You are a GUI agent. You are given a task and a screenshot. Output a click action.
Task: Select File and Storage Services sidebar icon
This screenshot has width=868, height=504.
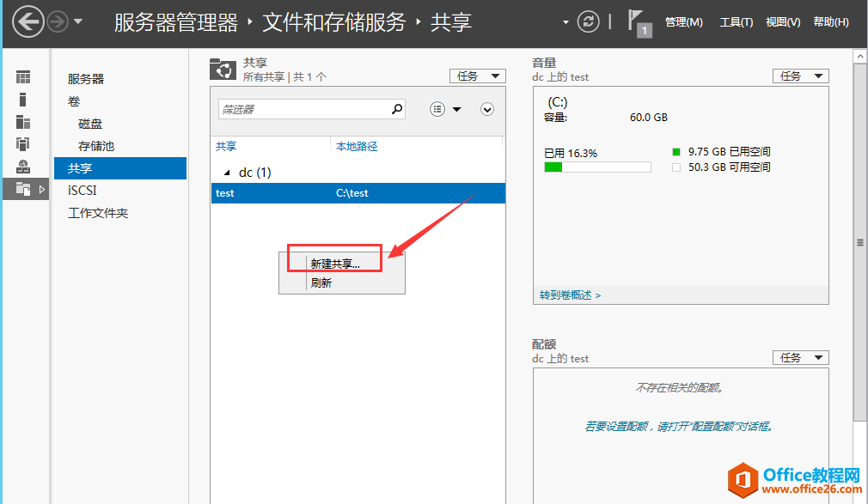(x=23, y=188)
